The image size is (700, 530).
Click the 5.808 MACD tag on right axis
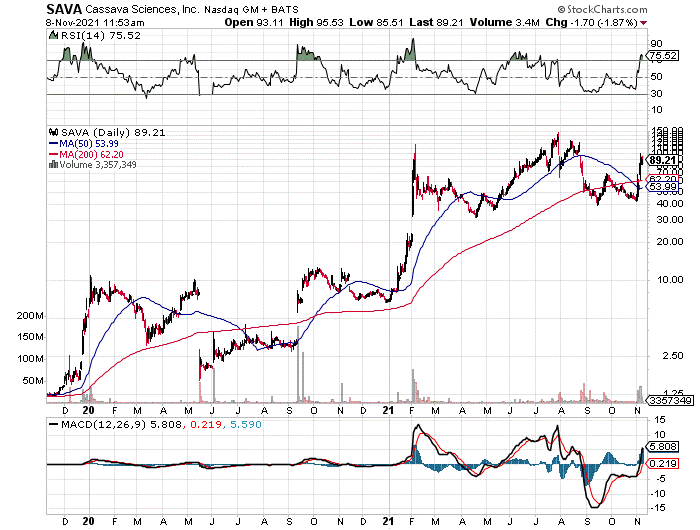[x=662, y=447]
